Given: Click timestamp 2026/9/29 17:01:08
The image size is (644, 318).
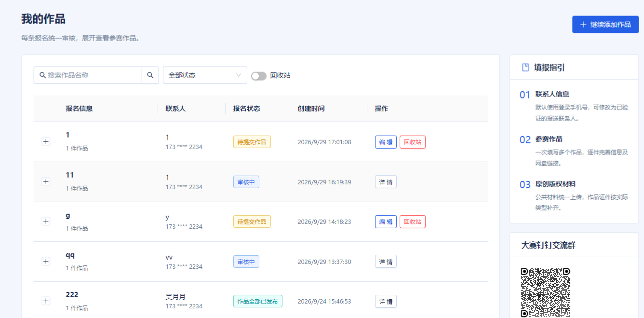Looking at the screenshot, I should pyautogui.click(x=324, y=142).
